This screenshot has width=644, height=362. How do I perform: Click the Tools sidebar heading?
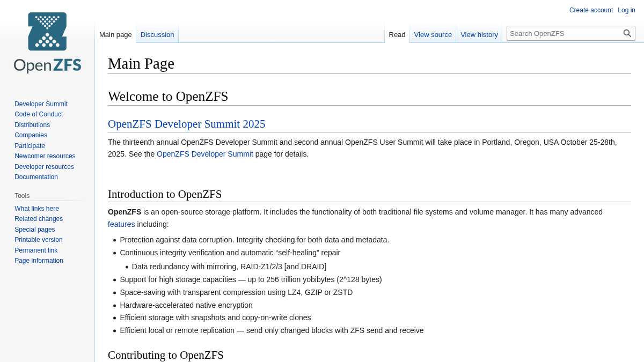[22, 196]
